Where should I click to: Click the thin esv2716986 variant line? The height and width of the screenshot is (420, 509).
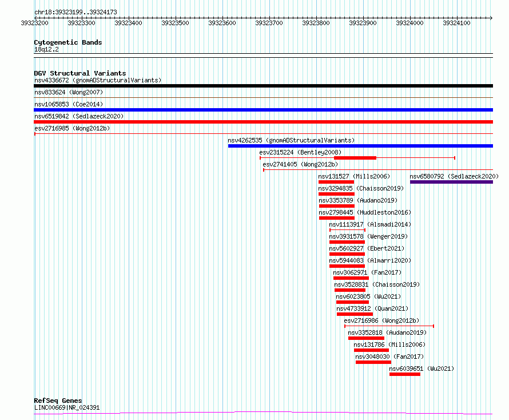389,326
